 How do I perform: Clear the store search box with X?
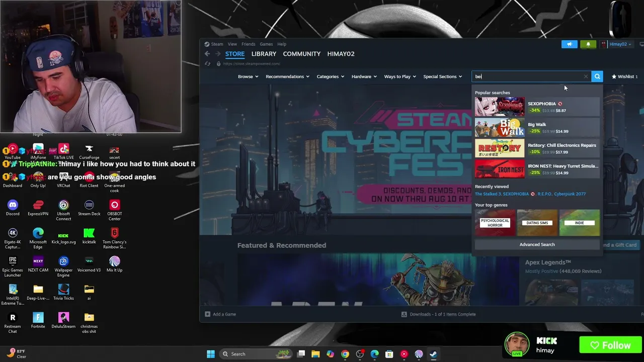(586, 76)
